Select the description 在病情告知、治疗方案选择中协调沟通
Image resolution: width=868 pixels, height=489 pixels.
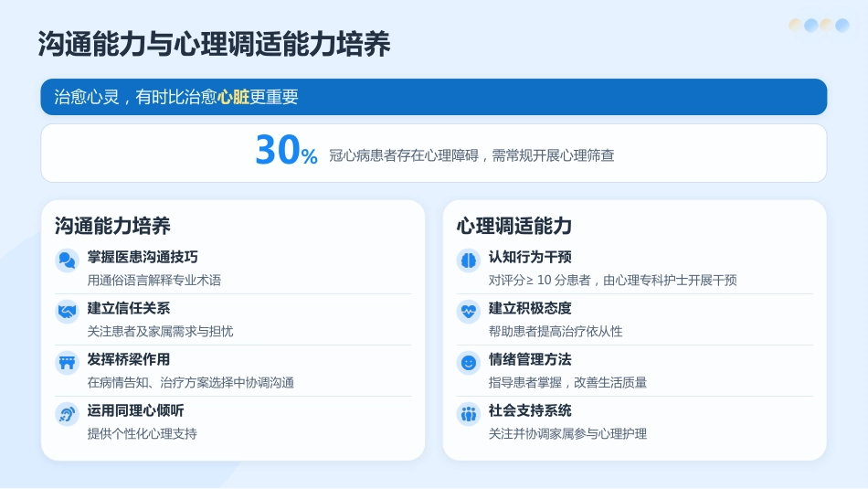pyautogui.click(x=190, y=383)
